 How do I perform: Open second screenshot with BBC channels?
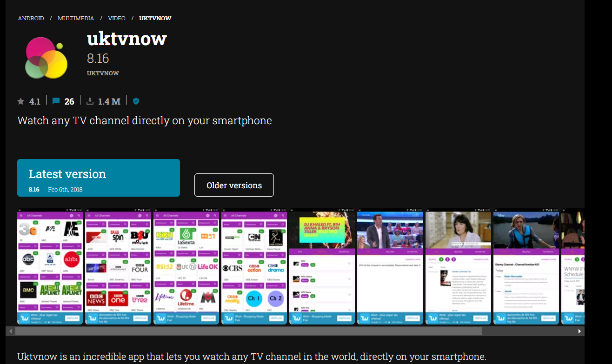(x=118, y=266)
